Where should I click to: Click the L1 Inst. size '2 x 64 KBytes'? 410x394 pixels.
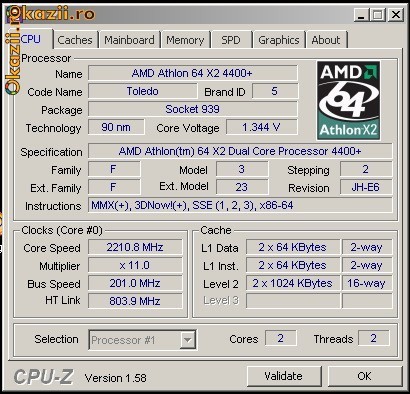tap(293, 265)
